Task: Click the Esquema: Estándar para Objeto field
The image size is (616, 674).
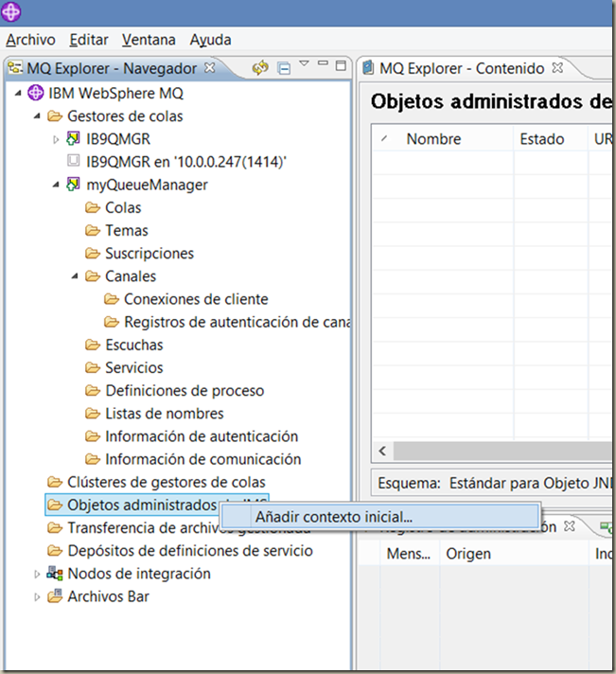Action: [x=492, y=482]
